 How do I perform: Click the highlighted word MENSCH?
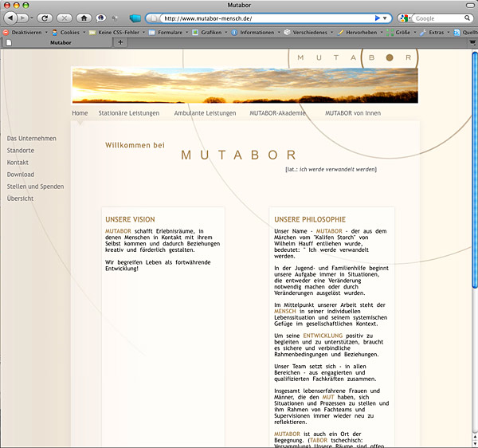point(285,311)
